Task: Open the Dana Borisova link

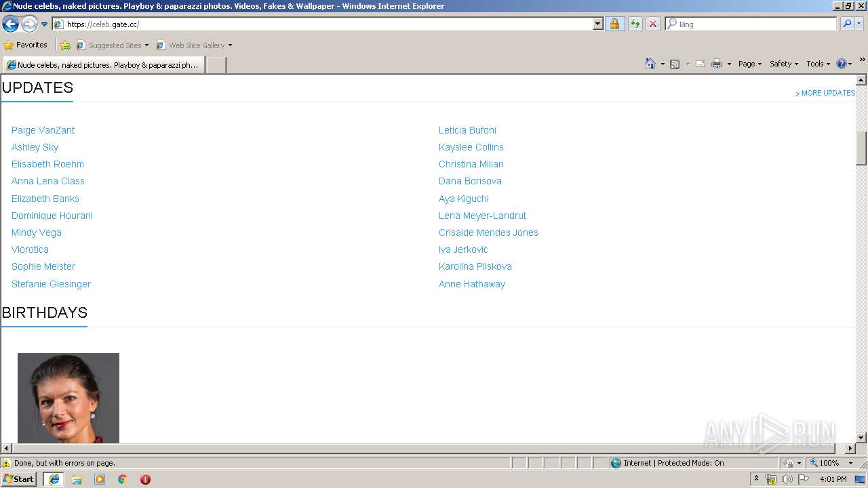Action: pos(470,181)
